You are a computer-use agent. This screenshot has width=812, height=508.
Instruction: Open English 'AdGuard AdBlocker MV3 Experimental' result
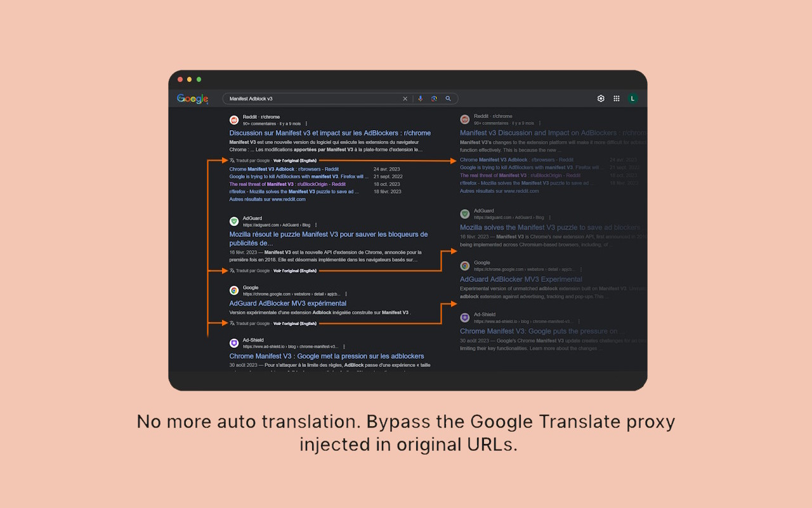pos(521,279)
